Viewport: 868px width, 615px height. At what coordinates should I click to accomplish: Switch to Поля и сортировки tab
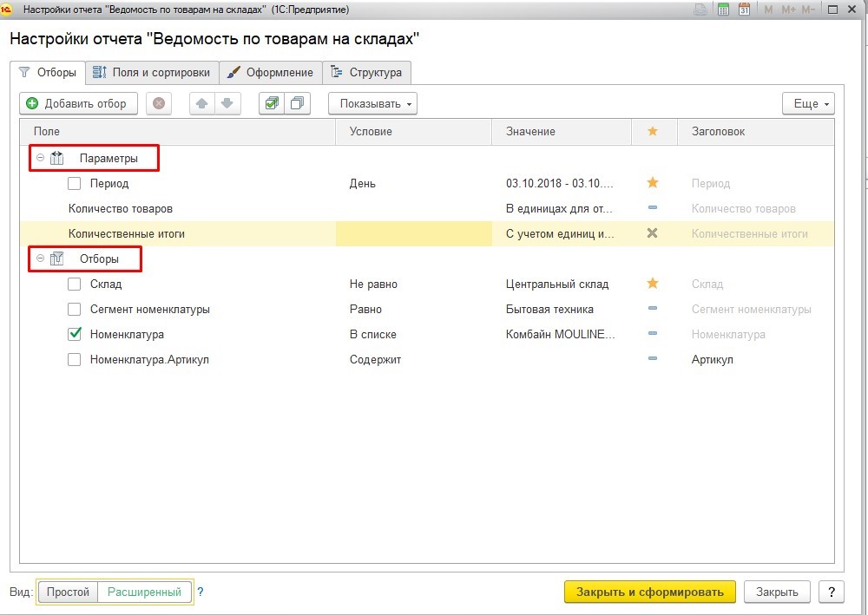pos(151,72)
